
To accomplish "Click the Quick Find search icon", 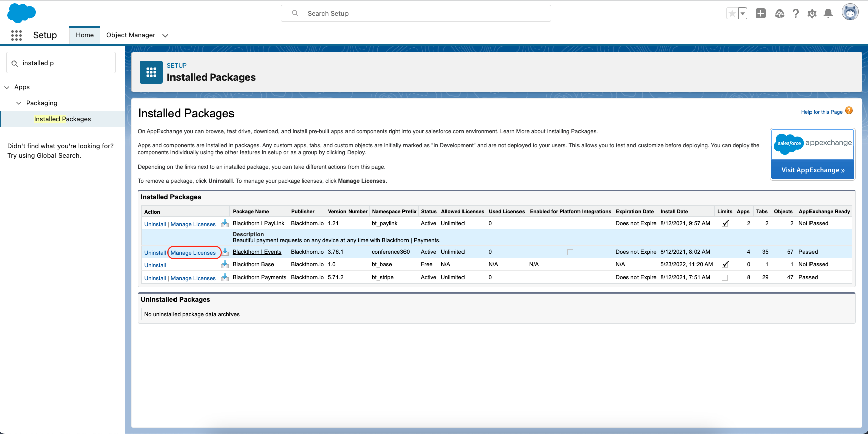I will coord(15,63).
